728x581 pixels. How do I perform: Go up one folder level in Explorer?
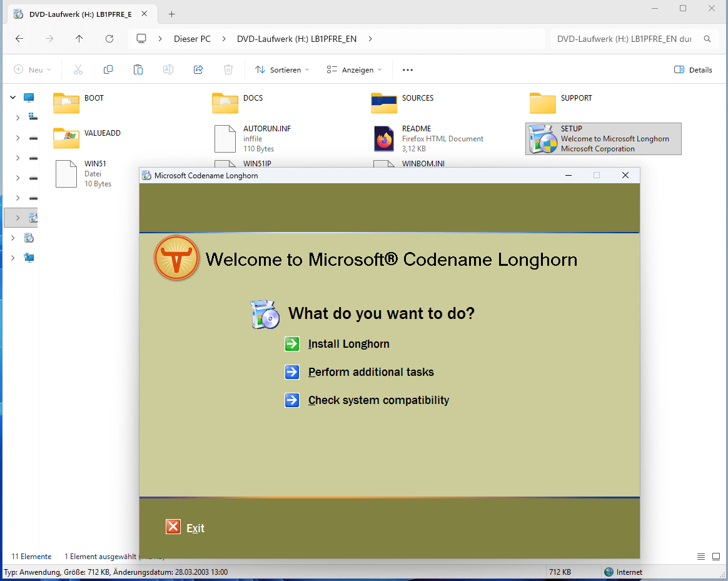pyautogui.click(x=79, y=39)
